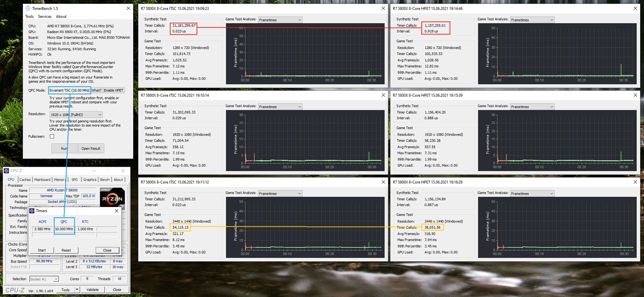Click the Max TDP 105.0 W field
The height and width of the screenshot is (297, 644).
pos(89,196)
